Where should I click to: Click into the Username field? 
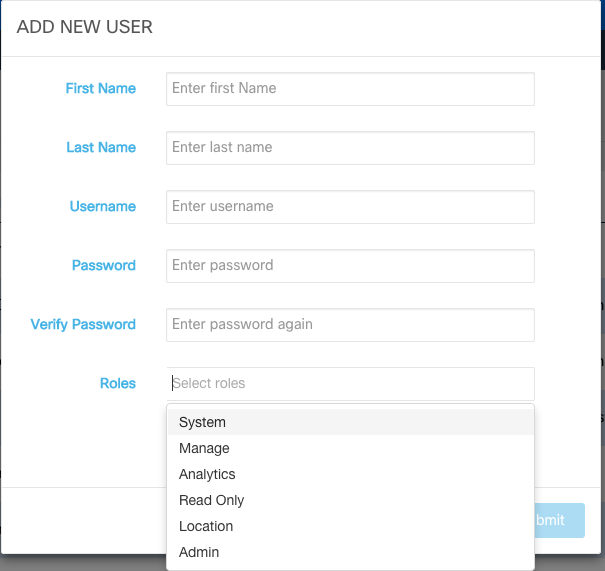350,206
